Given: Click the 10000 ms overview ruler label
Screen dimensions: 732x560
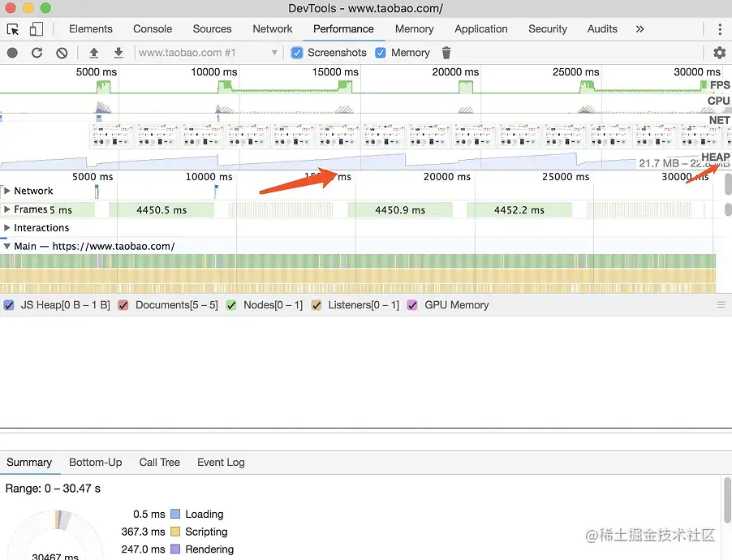Looking at the screenshot, I should (213, 72).
